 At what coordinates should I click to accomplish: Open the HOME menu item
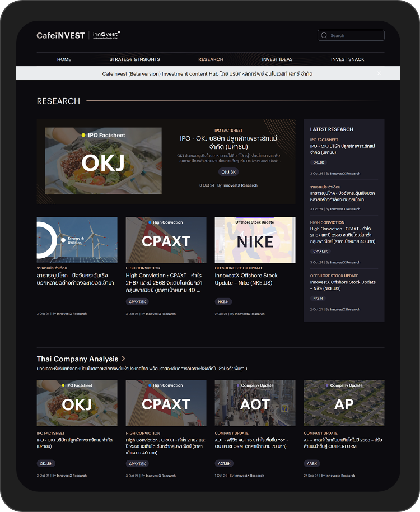tap(64, 59)
